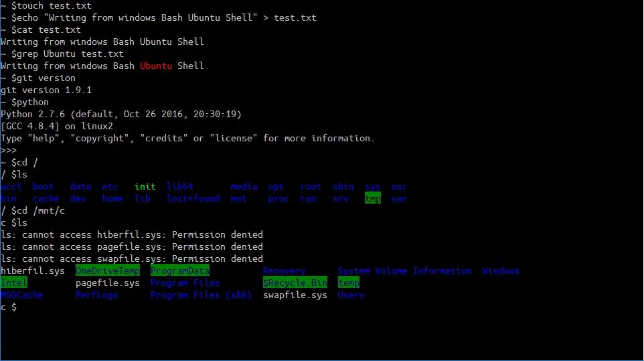Select the 'data' directory name

(x=80, y=186)
